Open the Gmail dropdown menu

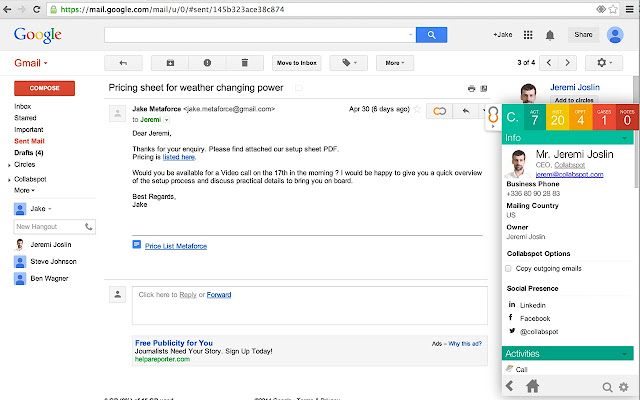coord(31,63)
